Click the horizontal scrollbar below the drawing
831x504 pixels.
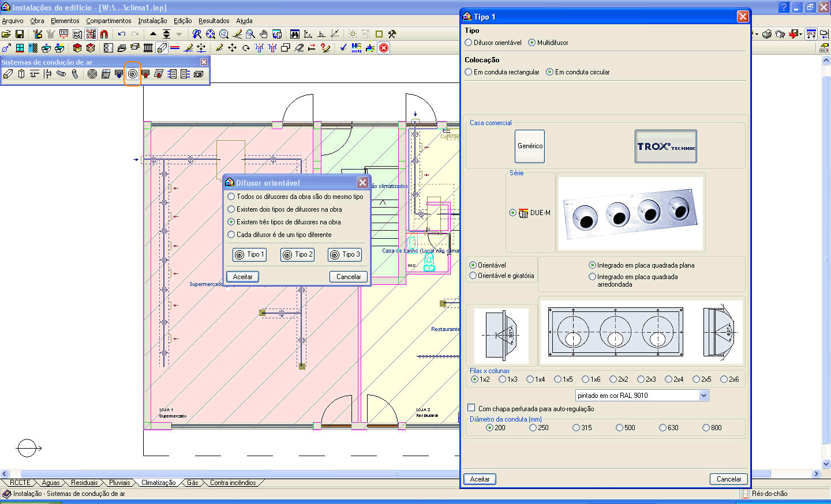[395, 473]
